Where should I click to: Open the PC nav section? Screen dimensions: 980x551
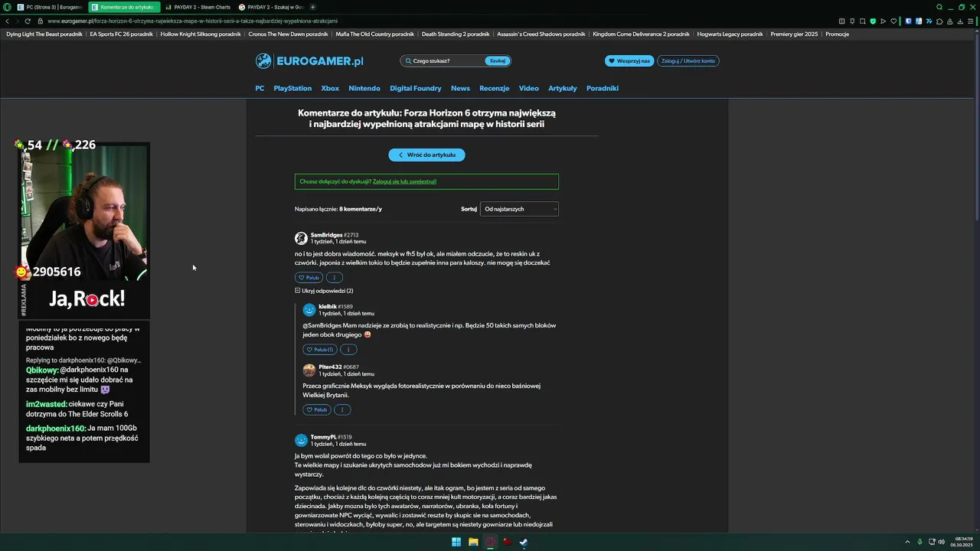click(x=260, y=88)
